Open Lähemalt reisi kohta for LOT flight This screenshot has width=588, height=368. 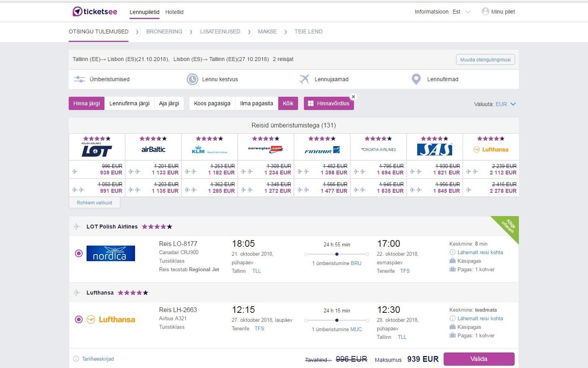tap(480, 252)
